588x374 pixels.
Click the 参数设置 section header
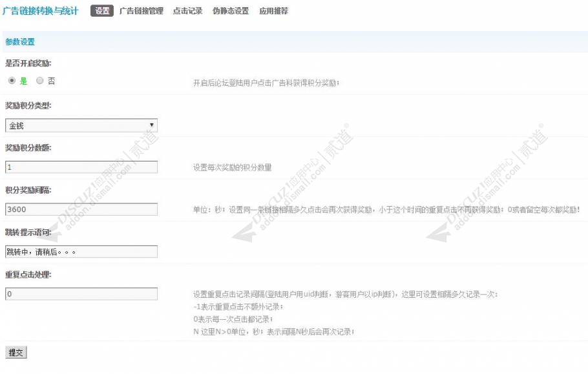click(x=20, y=42)
